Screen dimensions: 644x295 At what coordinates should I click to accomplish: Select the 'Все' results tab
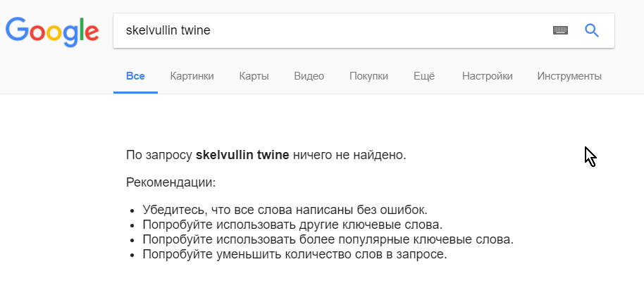point(135,76)
